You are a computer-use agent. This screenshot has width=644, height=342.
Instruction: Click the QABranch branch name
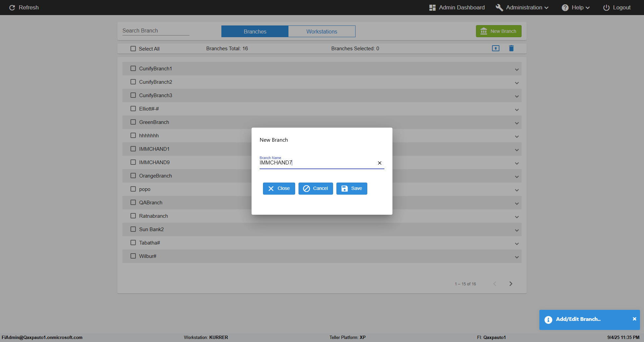click(151, 203)
